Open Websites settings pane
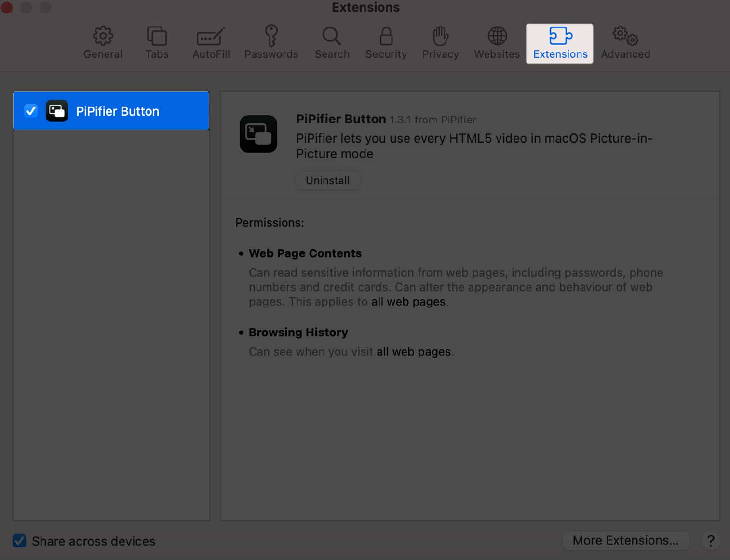This screenshot has width=730, height=560. [x=497, y=43]
